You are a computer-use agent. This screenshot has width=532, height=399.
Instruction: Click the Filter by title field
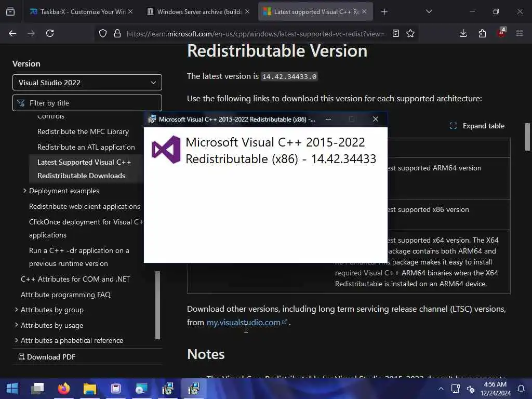pyautogui.click(x=87, y=103)
